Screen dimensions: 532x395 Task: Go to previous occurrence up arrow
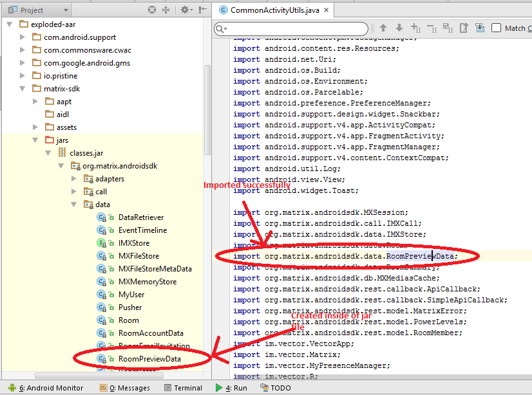point(383,28)
